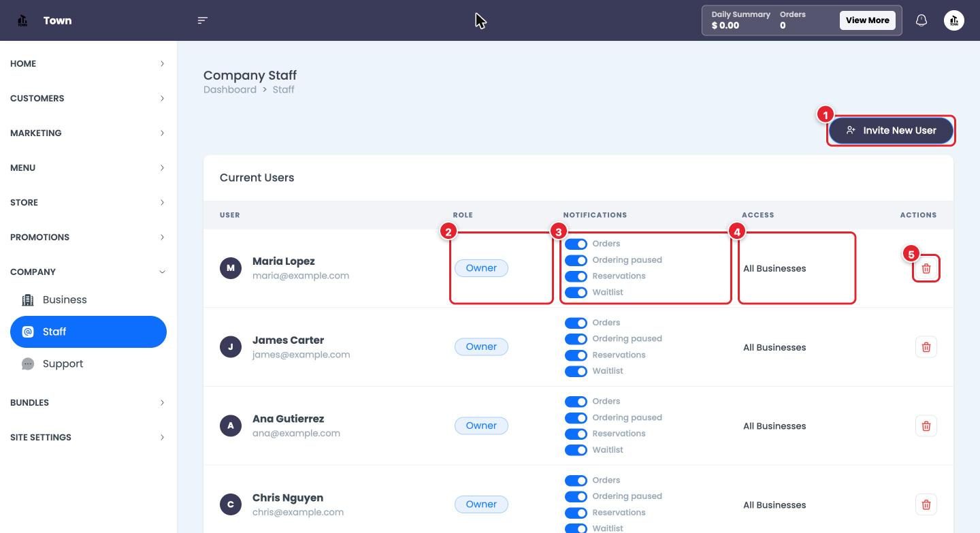The width and height of the screenshot is (980, 533).
Task: Expand the SITE SETTINGS sidebar section
Action: tap(88, 437)
